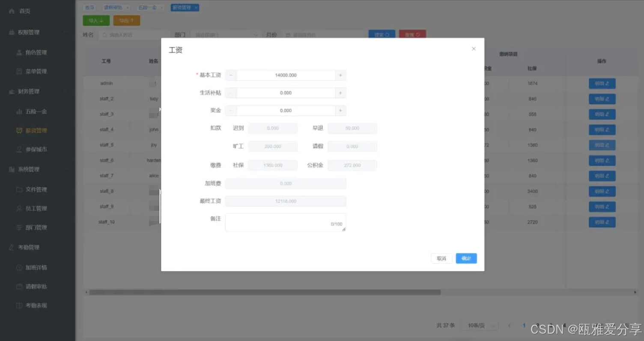Click the green 导入 import button

point(96,20)
